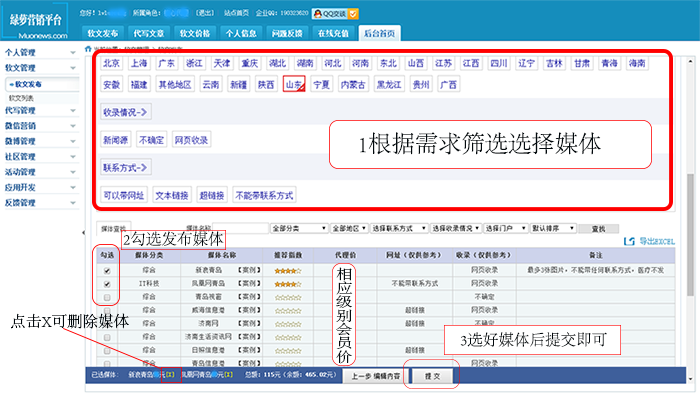Click the [X] after 凤凰网青岛 in selected media bar
Image resolution: width=700 pixels, height=394 pixels.
(x=228, y=375)
